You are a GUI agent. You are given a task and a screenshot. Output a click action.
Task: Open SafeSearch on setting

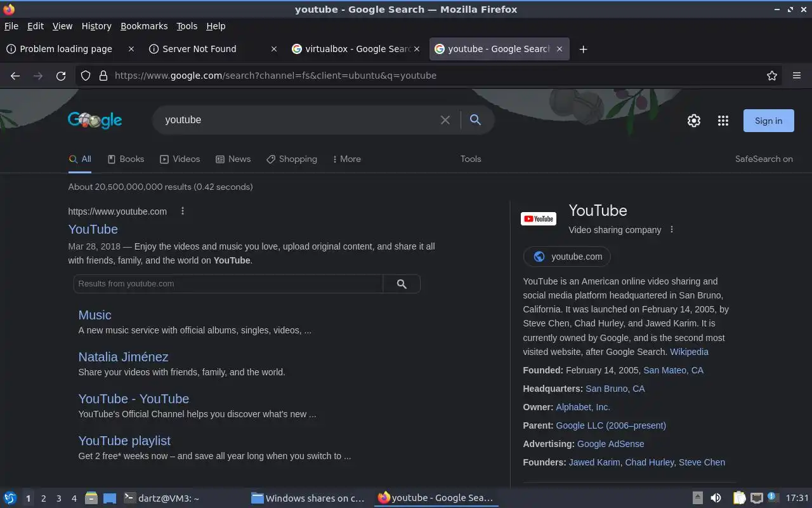764,159
